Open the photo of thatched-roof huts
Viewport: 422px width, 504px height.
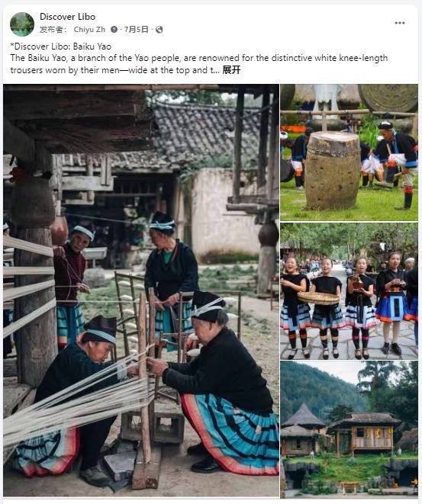[x=349, y=429]
